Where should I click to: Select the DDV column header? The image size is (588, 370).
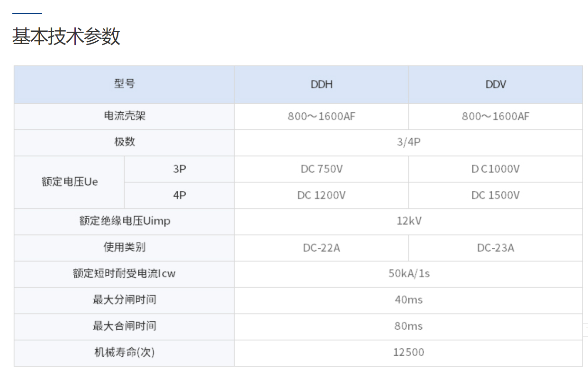point(495,84)
